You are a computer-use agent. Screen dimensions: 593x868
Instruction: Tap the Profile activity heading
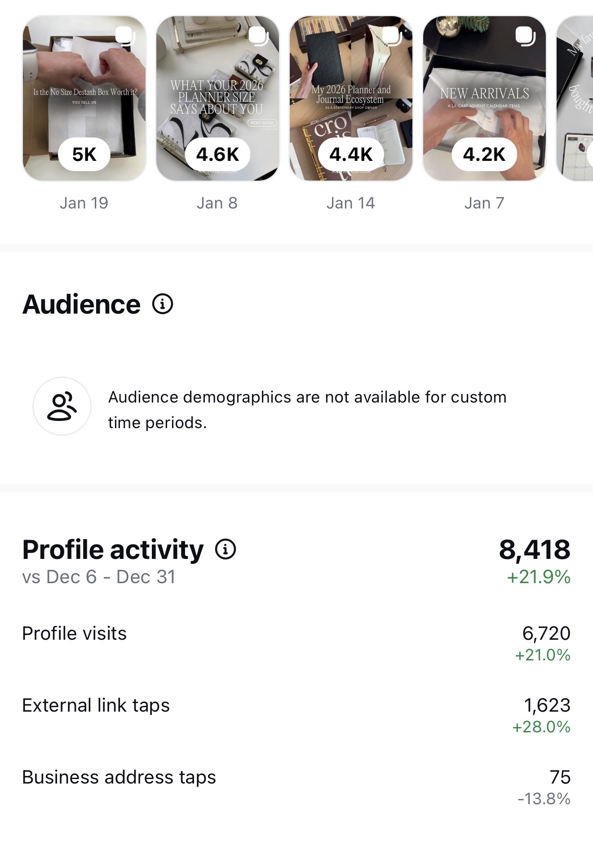click(x=113, y=550)
